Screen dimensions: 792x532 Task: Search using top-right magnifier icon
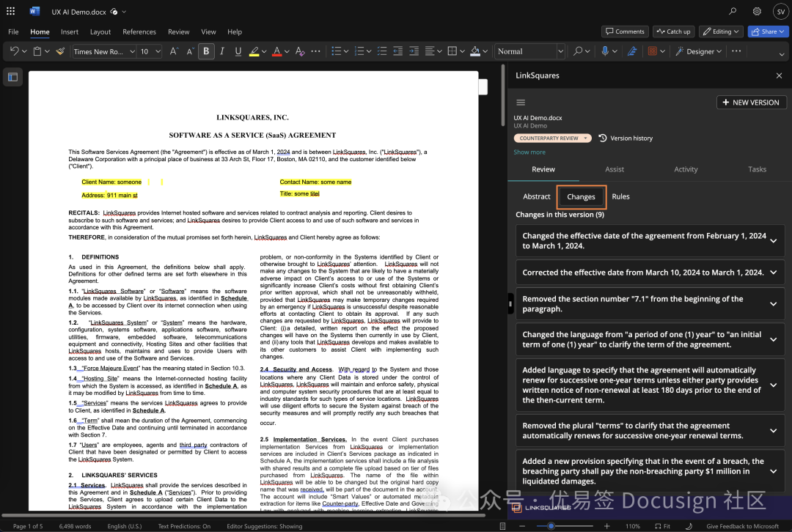pyautogui.click(x=733, y=11)
